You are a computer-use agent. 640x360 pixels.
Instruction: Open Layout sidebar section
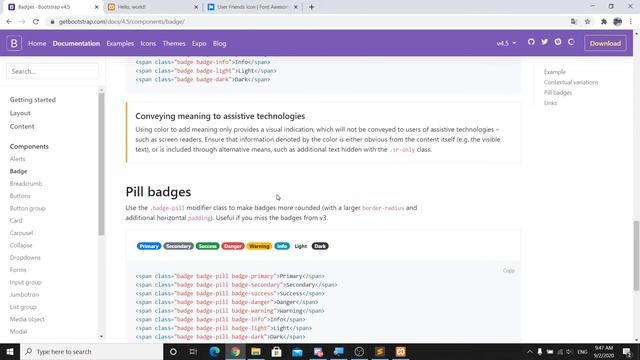coord(20,113)
